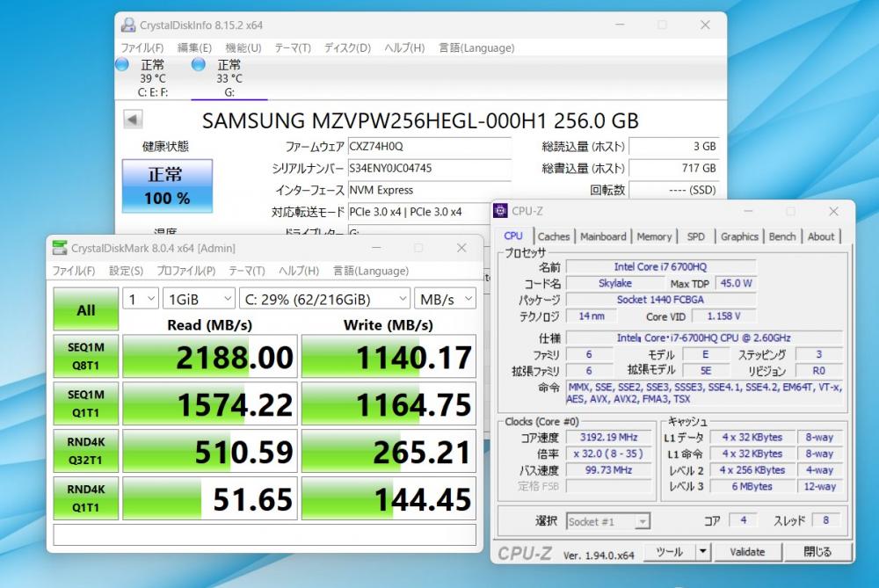Image resolution: width=879 pixels, height=588 pixels.
Task: Click the SEQ1M Q8T1 write result 1140.17
Action: click(389, 357)
